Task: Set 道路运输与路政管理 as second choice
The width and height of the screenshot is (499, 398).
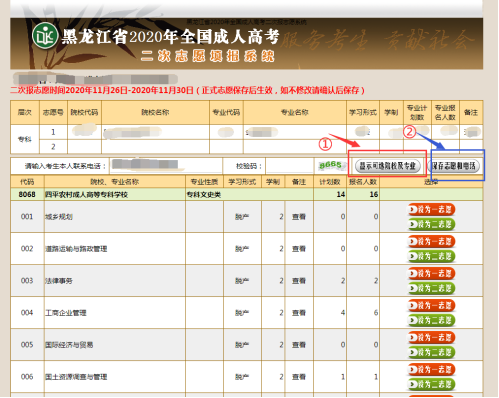Action: 431,256
